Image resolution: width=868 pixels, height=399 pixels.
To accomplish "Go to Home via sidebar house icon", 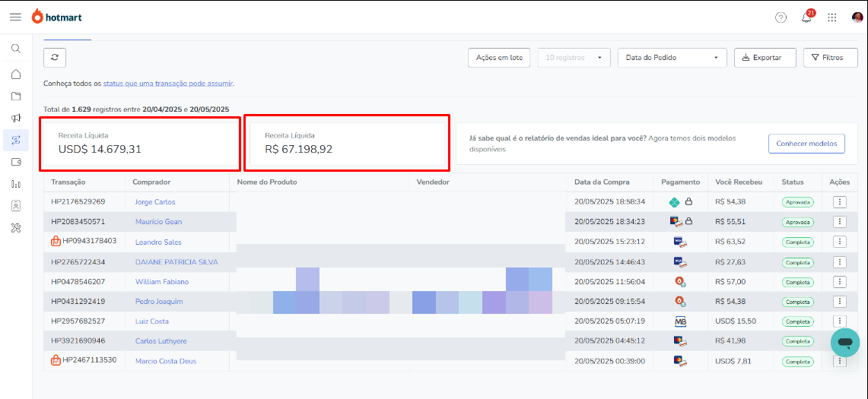I will click(x=16, y=74).
